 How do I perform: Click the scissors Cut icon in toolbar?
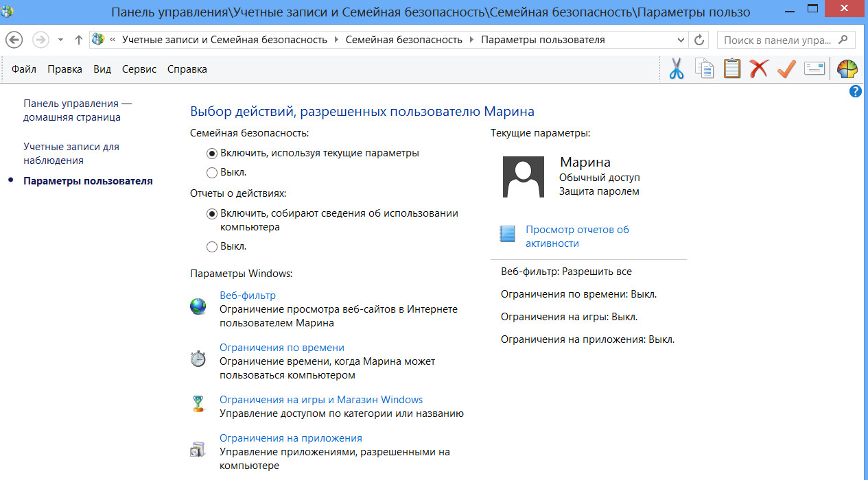pyautogui.click(x=677, y=69)
